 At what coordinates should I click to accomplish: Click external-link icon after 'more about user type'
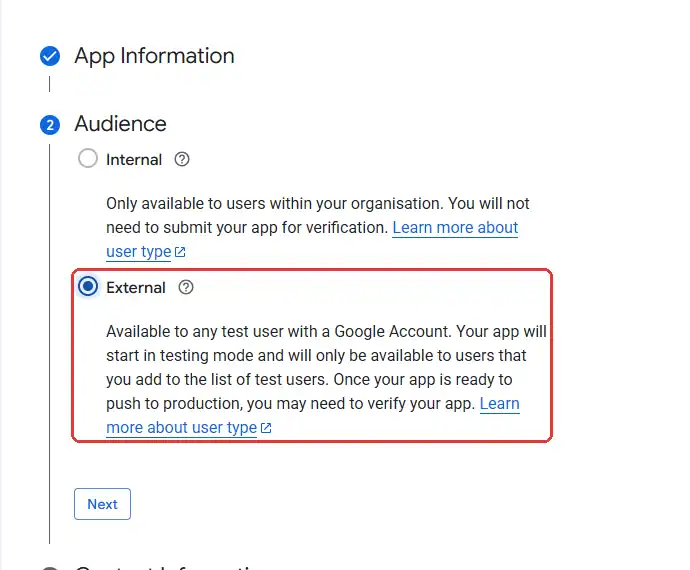[x=266, y=428]
